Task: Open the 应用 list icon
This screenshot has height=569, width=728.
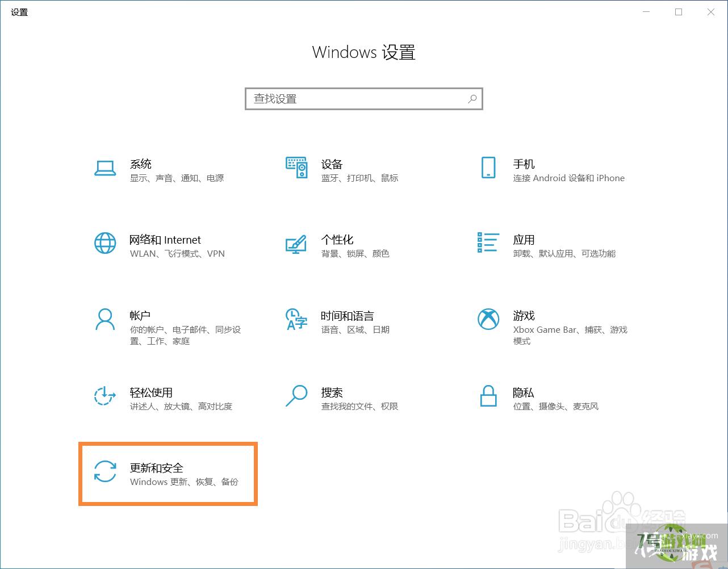Action: click(x=488, y=242)
